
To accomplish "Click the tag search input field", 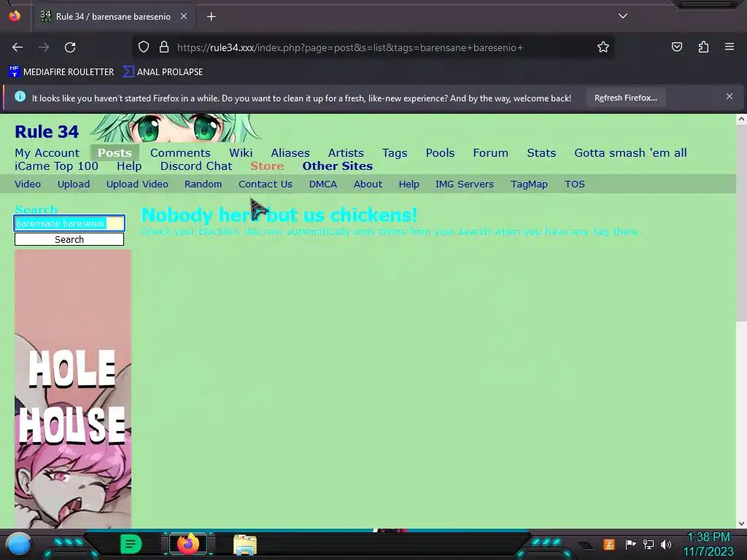I will [x=69, y=223].
